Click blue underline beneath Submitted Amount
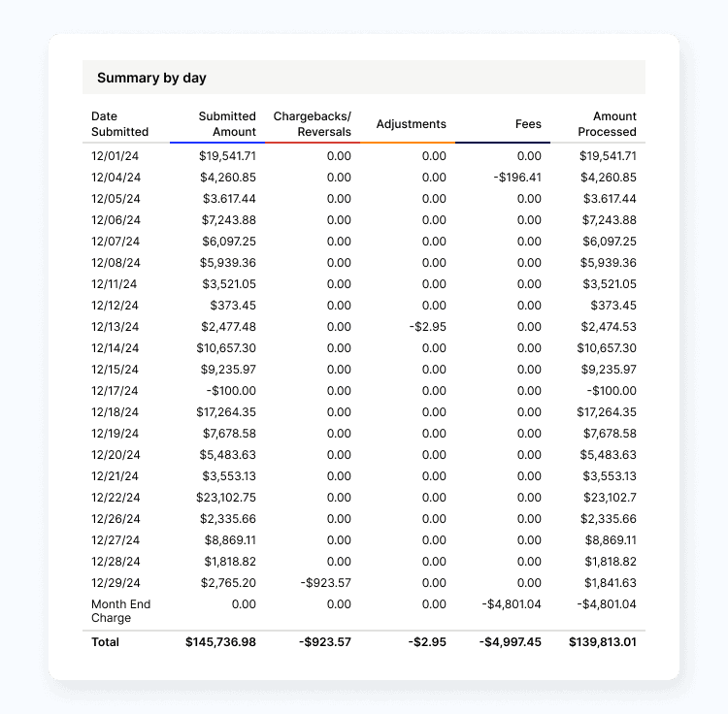The height and width of the screenshot is (714, 728). [x=216, y=143]
